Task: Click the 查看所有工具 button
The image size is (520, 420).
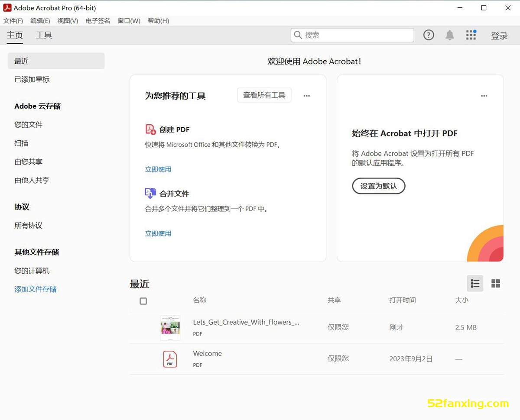Action: point(264,95)
